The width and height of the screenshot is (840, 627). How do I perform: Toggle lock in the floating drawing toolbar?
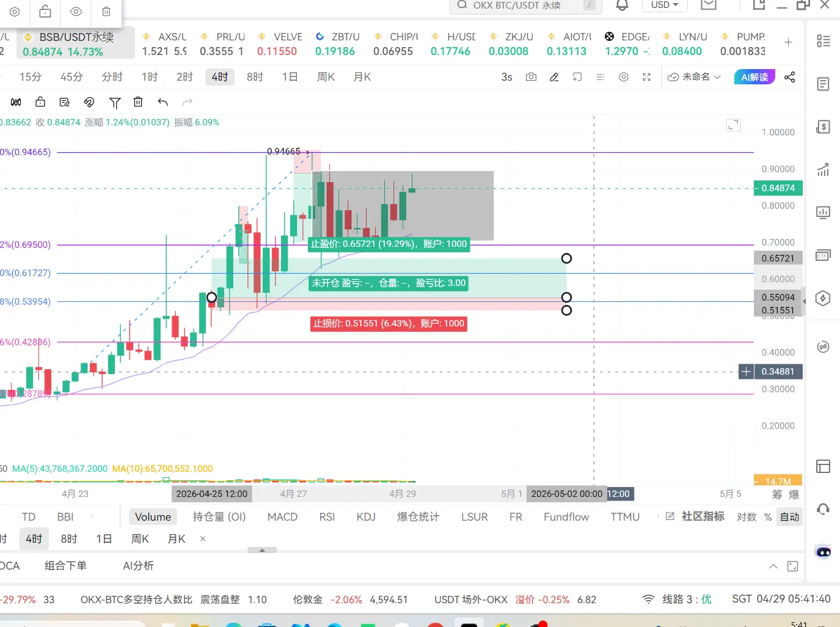(45, 12)
